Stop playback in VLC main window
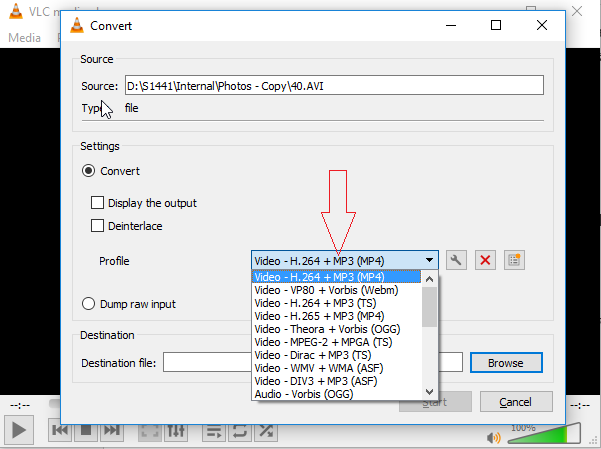601x449 pixels. 86,430
